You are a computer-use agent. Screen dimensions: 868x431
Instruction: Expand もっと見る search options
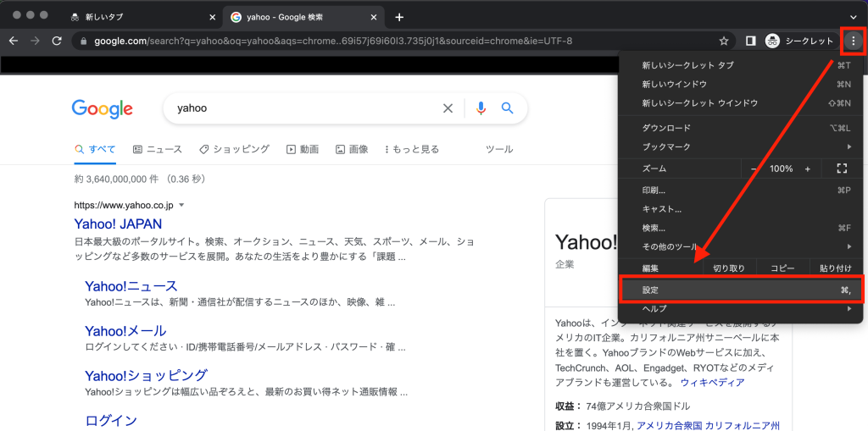411,149
